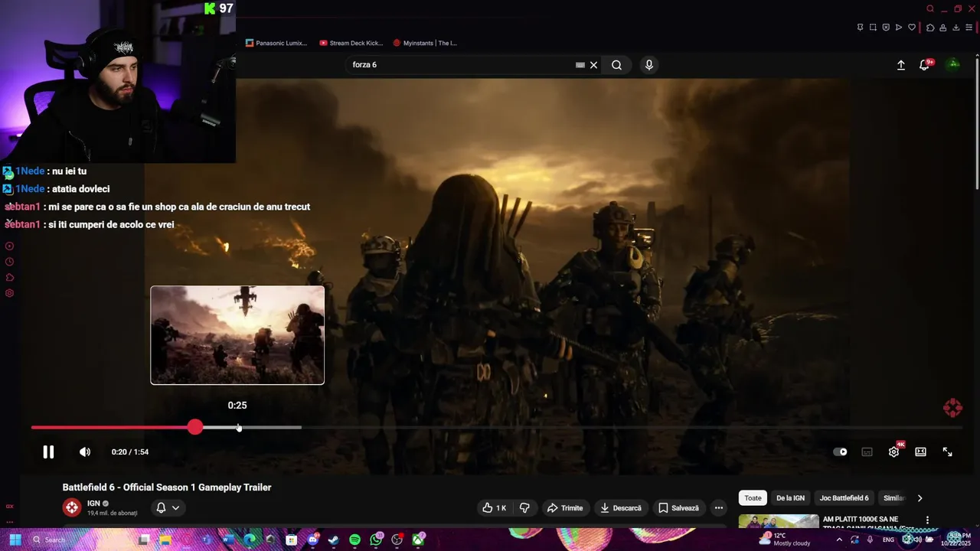980x551 pixels.
Task: Open Windows Start menu
Action: (15, 540)
